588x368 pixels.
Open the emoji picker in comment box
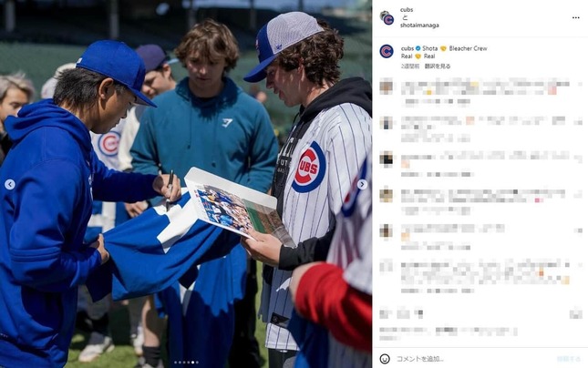(385, 359)
